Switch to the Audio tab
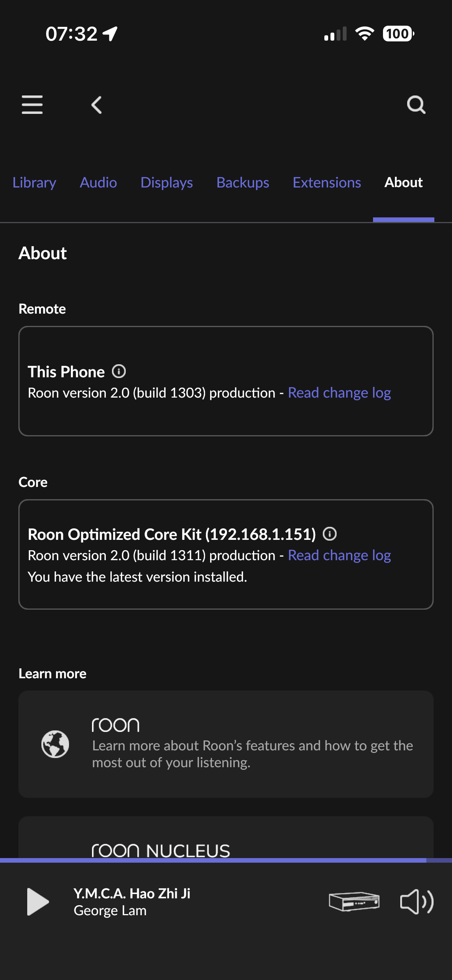The height and width of the screenshot is (980, 452). click(x=98, y=183)
